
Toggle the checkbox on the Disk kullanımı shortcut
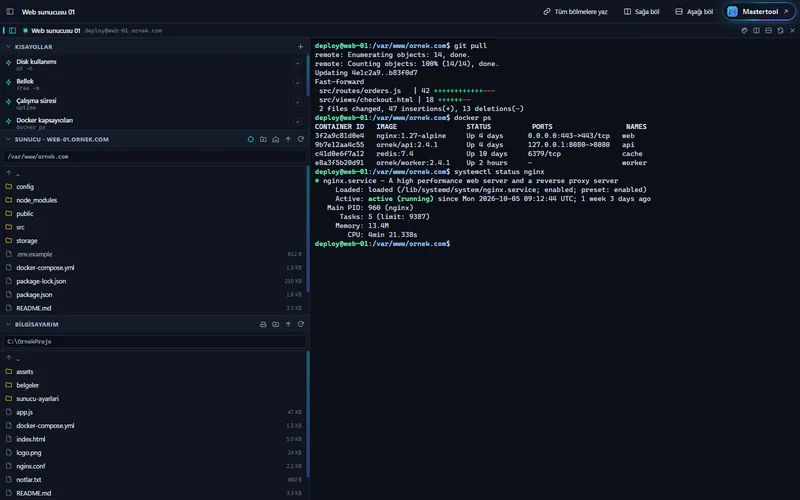297,63
